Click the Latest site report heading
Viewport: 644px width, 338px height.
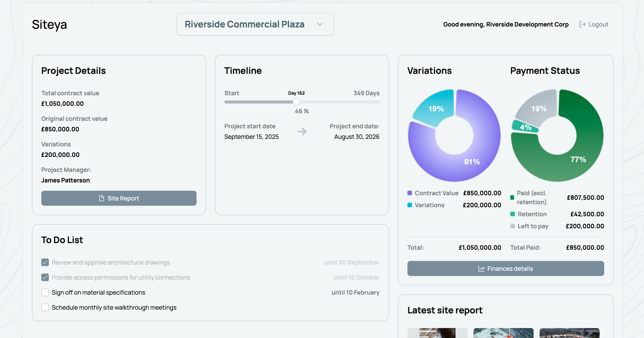[x=445, y=310]
